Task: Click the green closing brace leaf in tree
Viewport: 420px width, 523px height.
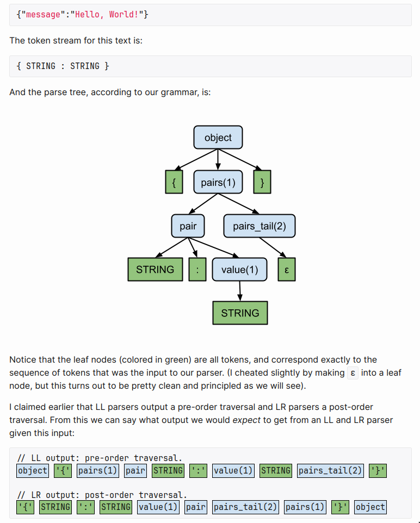Action: coord(262,182)
